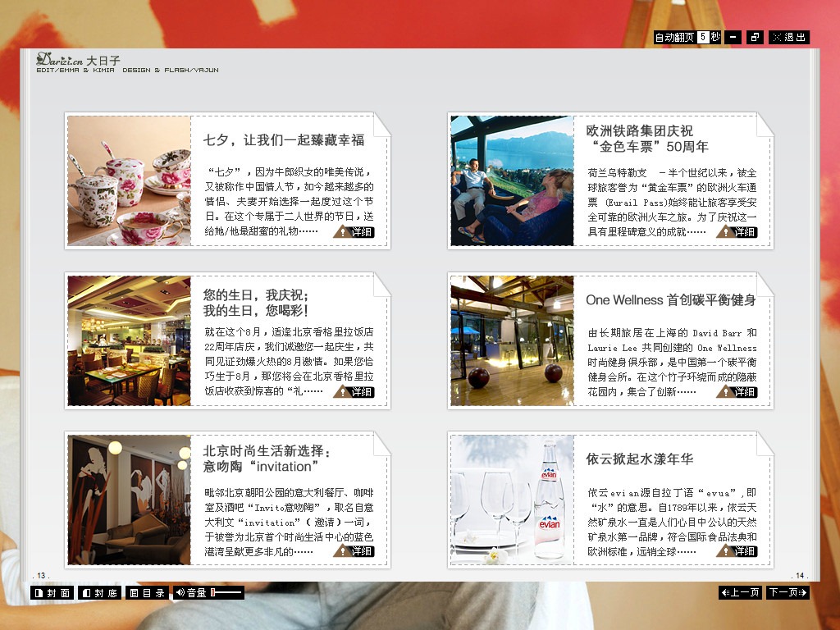840x630 pixels.
Task: Click the train lounge lake view photo
Action: (x=512, y=181)
